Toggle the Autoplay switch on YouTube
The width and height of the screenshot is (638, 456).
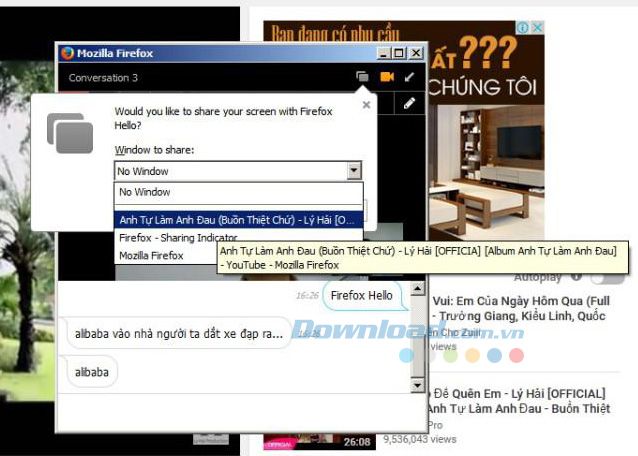(x=607, y=278)
